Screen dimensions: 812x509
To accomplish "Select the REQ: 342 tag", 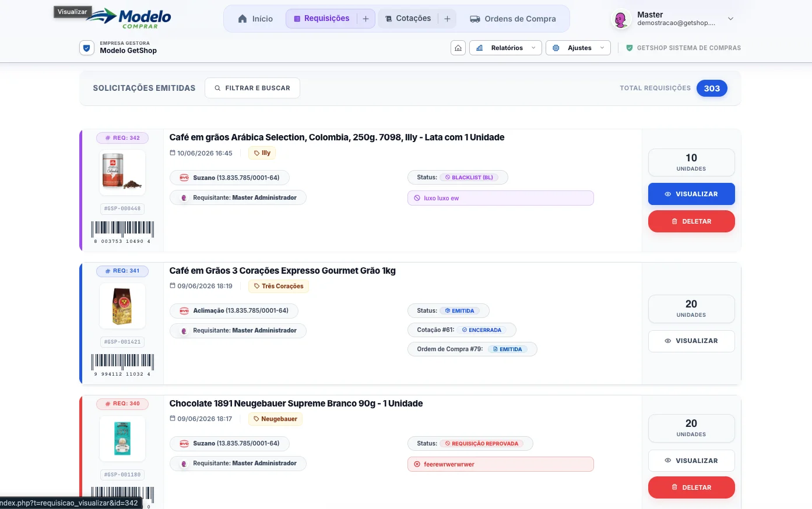I will click(x=122, y=138).
